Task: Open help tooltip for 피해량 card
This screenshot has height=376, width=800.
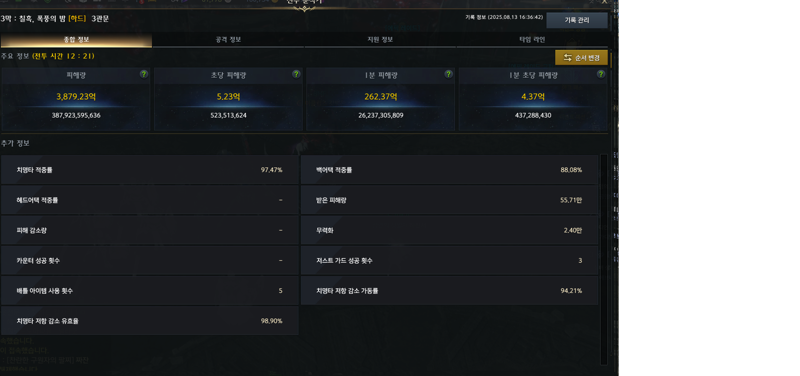Action: pos(144,74)
